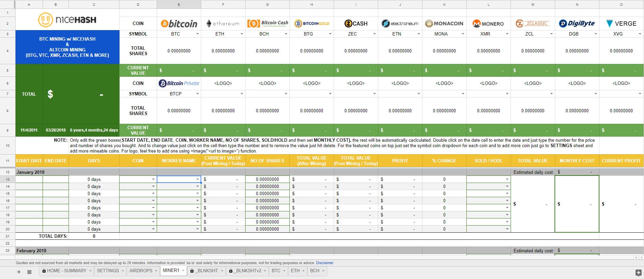The image size is (644, 279).
Task: Open the SOLD / HODL dropdown in row 13
Action: point(507,179)
